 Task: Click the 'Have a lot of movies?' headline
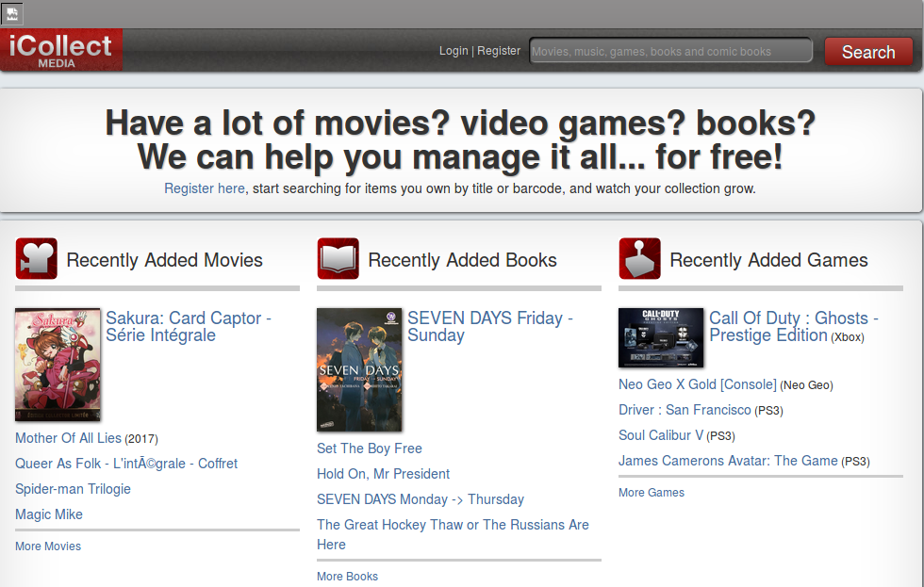460,139
